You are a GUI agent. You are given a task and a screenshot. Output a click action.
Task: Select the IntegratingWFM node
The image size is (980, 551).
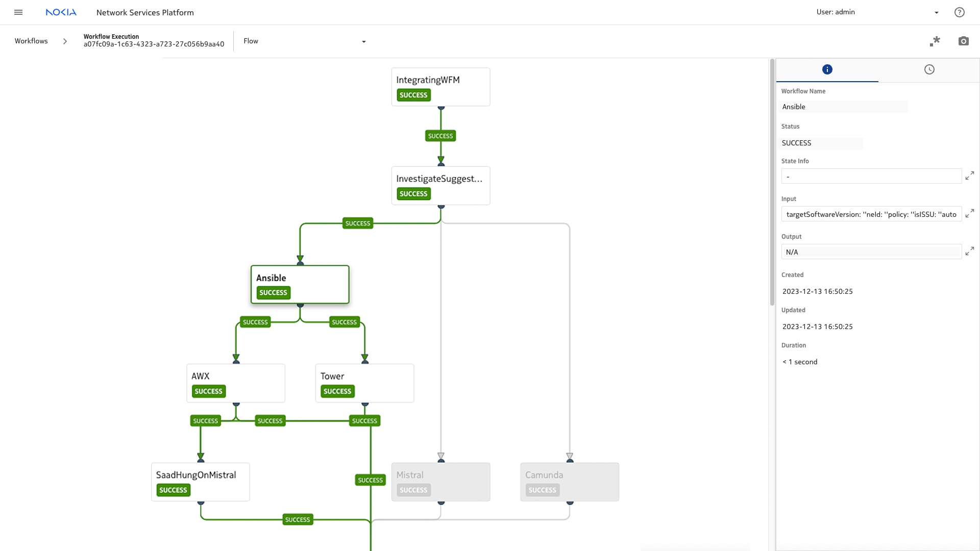click(x=440, y=87)
